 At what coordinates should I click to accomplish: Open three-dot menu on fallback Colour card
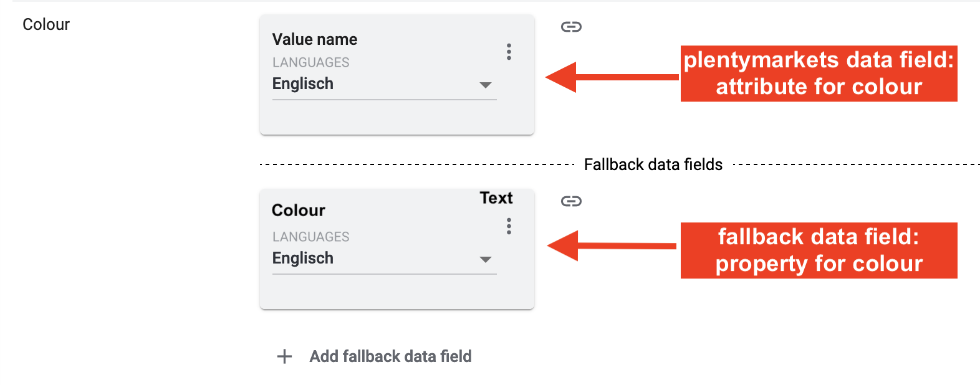click(509, 226)
